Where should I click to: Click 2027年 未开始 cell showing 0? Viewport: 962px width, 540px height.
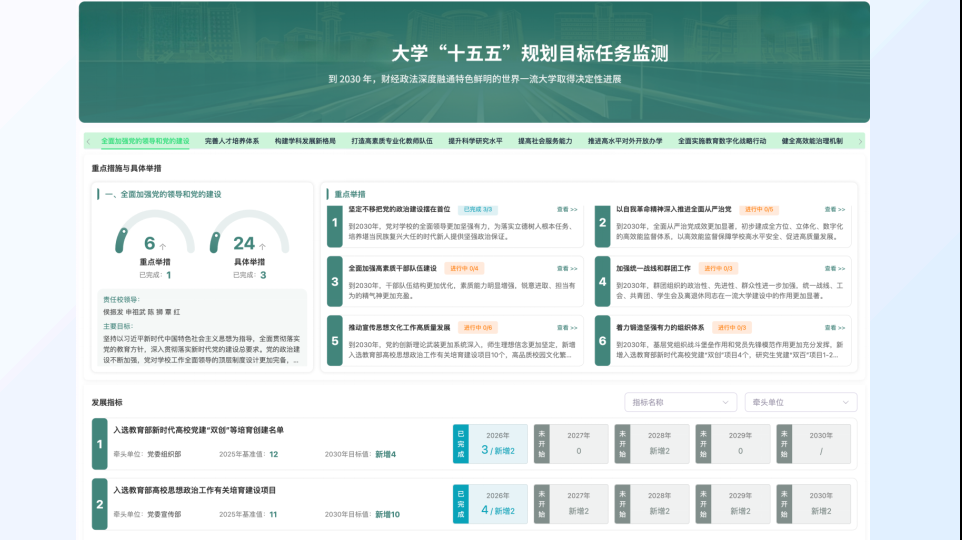tap(571, 444)
